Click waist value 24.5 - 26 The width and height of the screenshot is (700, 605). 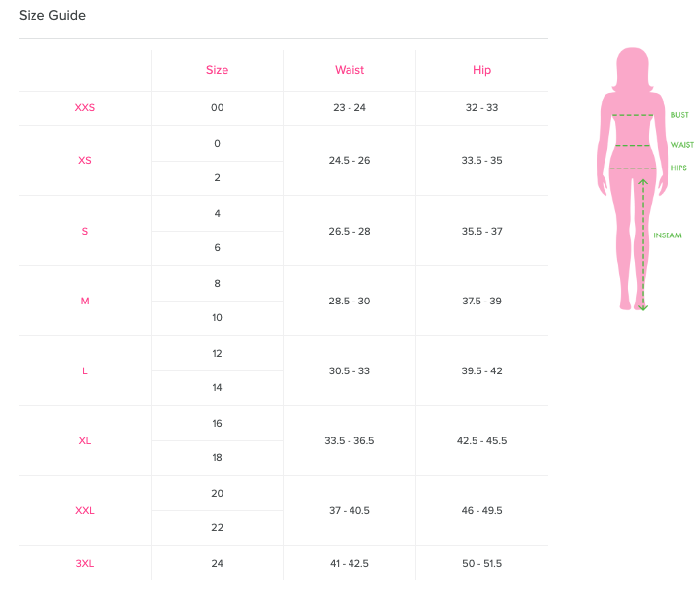(x=350, y=160)
